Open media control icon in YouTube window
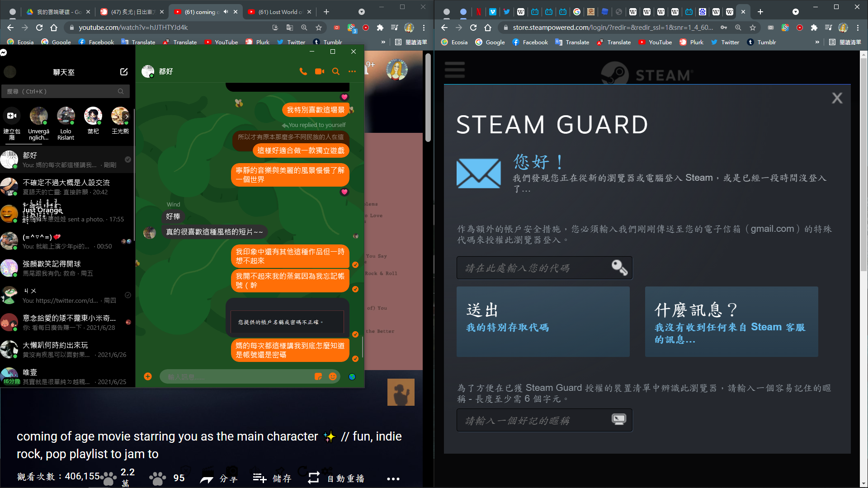Screen dimensions: 868x488 [395, 28]
